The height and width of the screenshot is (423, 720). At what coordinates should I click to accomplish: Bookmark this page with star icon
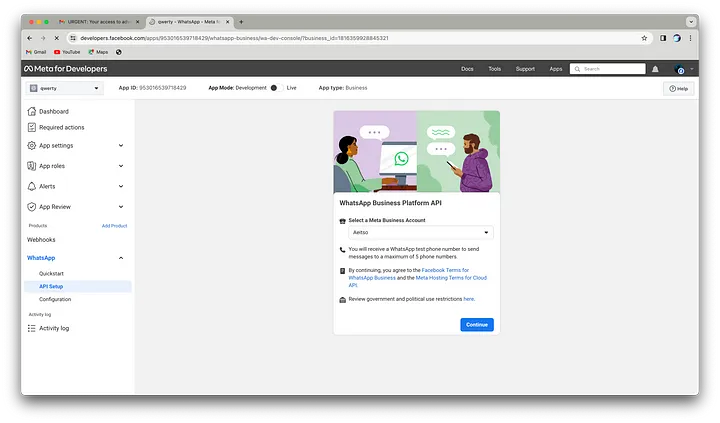tap(644, 38)
